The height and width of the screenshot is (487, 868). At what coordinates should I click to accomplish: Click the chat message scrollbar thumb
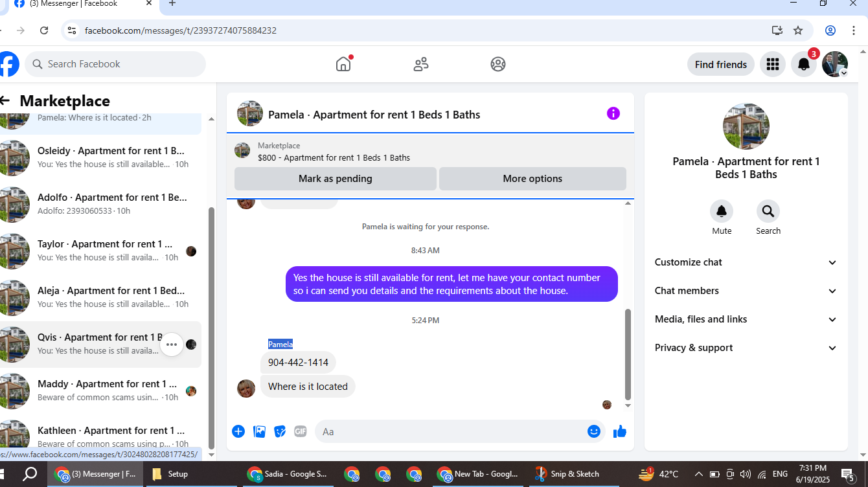point(627,354)
